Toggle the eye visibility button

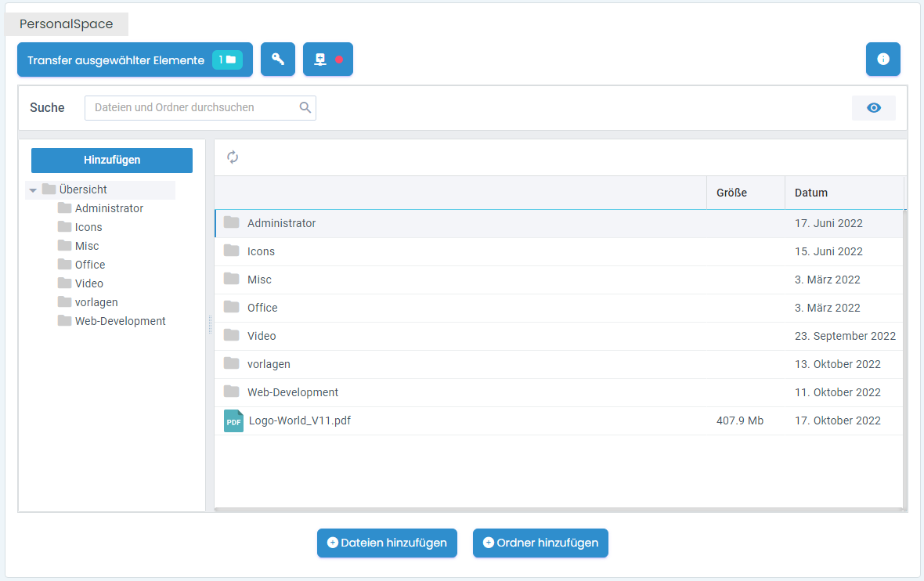(873, 108)
